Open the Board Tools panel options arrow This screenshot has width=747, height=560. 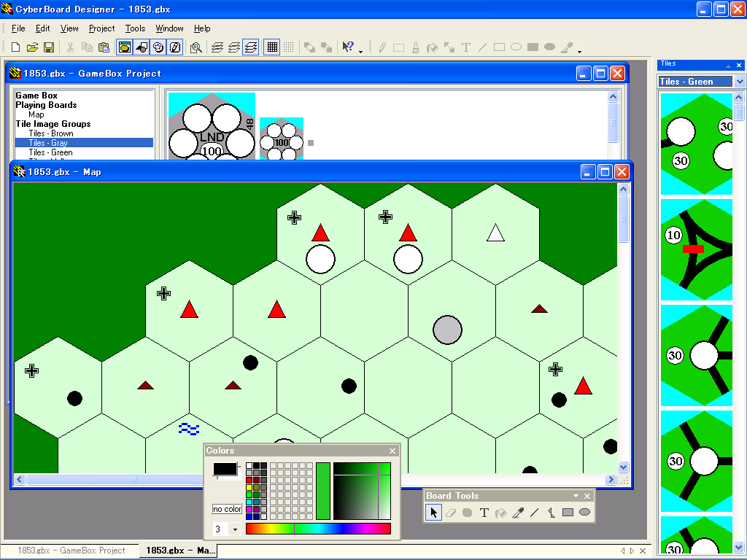coord(576,496)
